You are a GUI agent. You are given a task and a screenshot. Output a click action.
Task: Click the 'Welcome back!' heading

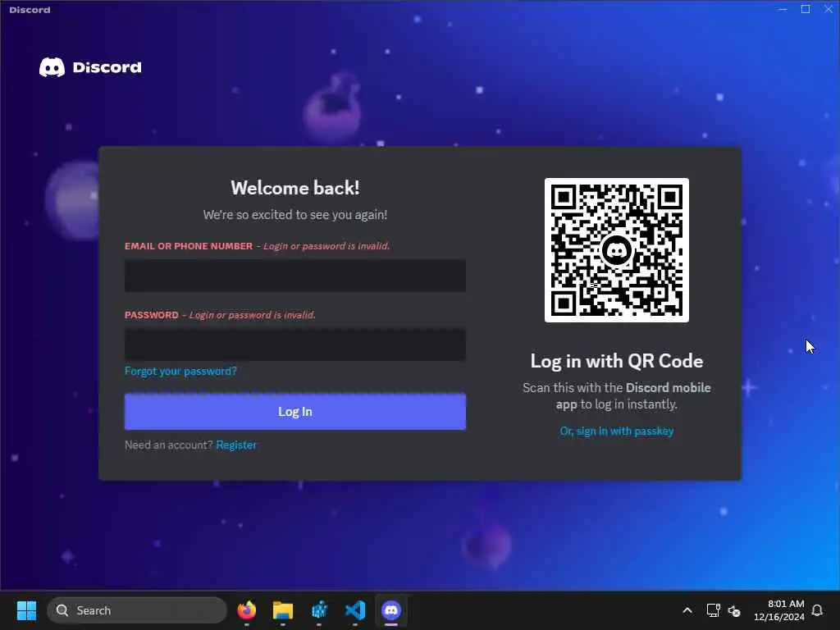coord(295,188)
